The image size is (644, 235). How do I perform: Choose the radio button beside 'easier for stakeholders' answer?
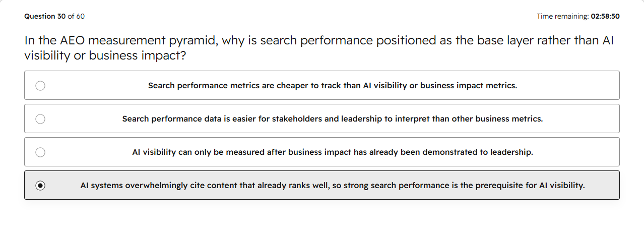[x=40, y=119]
